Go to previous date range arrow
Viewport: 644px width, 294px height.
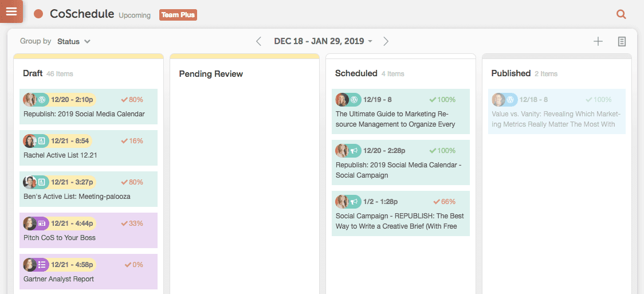click(258, 41)
